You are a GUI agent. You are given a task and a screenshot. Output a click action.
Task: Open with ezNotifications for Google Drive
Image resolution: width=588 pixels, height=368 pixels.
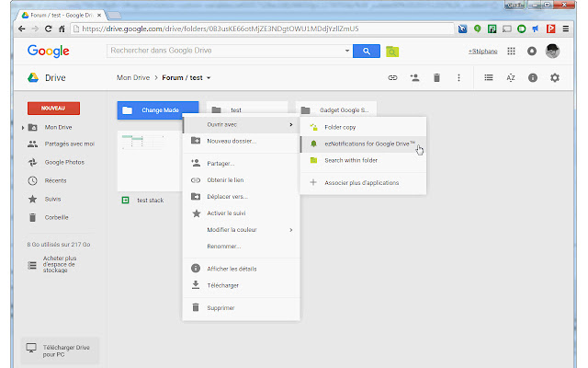tap(363, 144)
